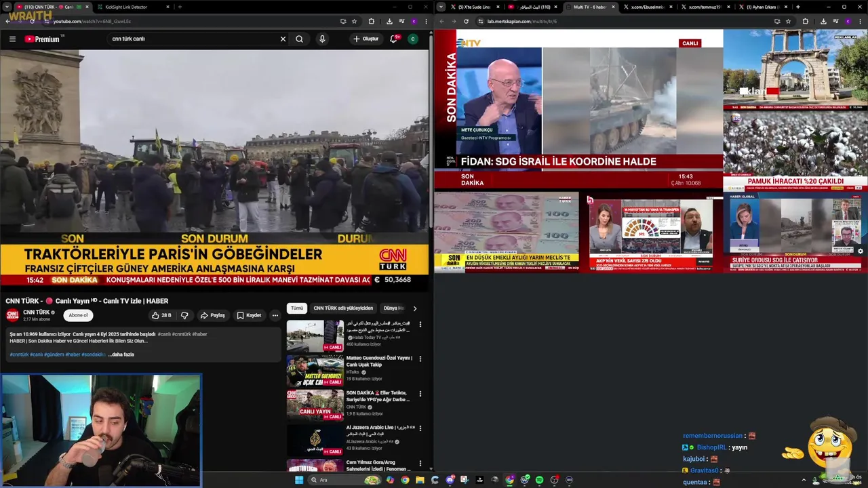This screenshot has height=488, width=868.
Task: Switch to '(5) X'te Sude Lina' tab
Action: tap(472, 7)
